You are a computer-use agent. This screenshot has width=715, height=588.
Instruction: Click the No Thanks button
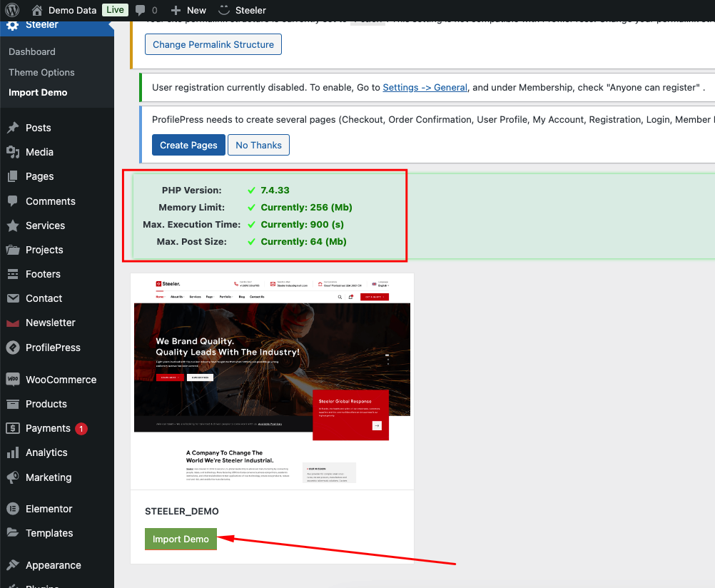coord(258,145)
